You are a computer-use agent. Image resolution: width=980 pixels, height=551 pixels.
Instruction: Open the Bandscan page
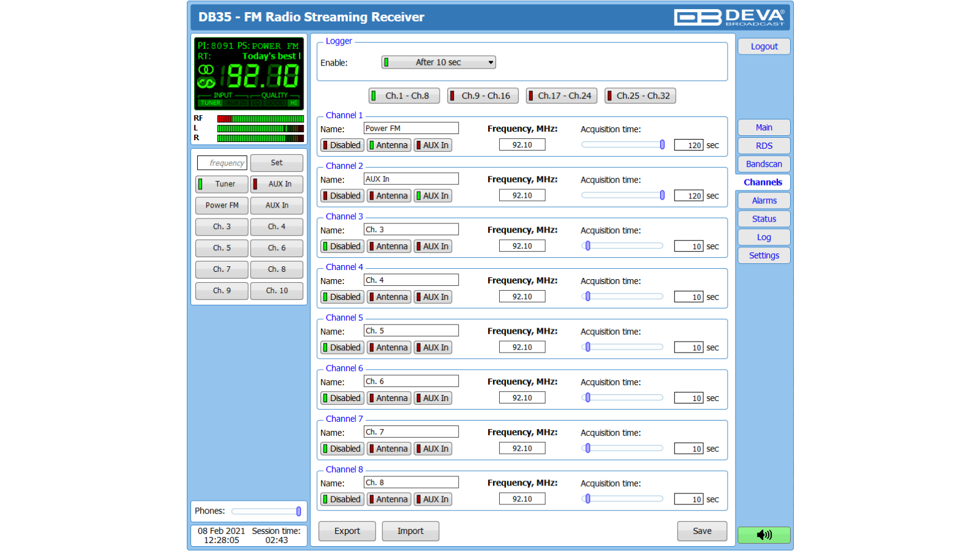pyautogui.click(x=764, y=164)
